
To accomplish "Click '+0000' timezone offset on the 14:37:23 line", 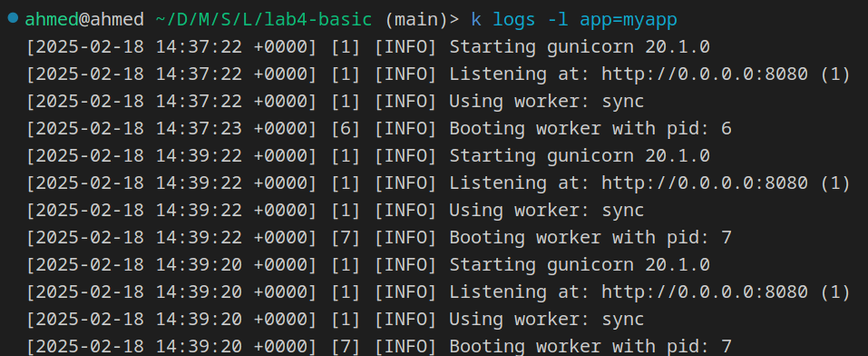I will pyautogui.click(x=280, y=129).
